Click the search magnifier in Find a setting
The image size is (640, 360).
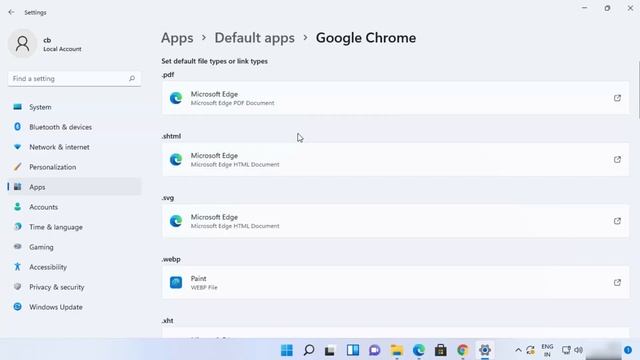tap(132, 78)
